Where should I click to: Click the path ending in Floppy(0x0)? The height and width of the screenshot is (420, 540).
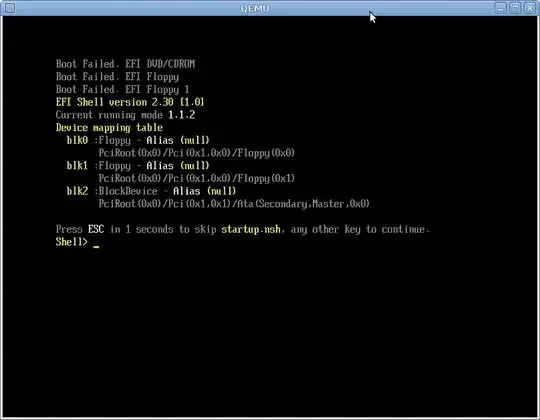[x=197, y=153]
